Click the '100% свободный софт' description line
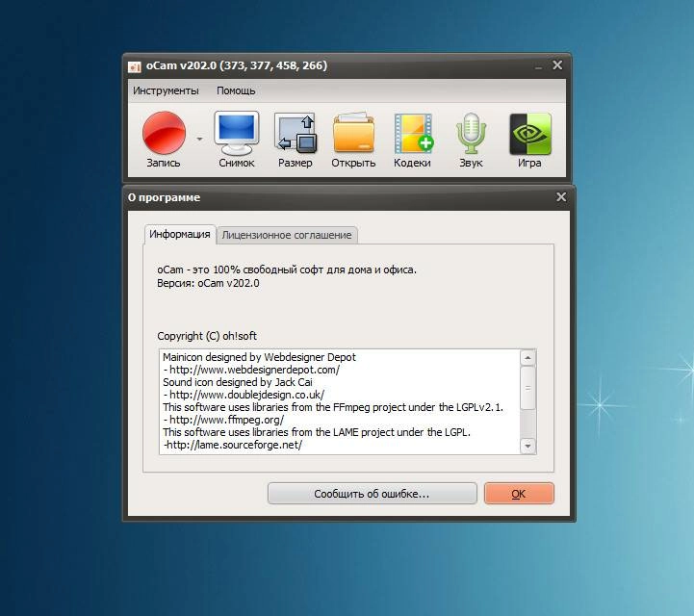The height and width of the screenshot is (616, 694). point(287,269)
